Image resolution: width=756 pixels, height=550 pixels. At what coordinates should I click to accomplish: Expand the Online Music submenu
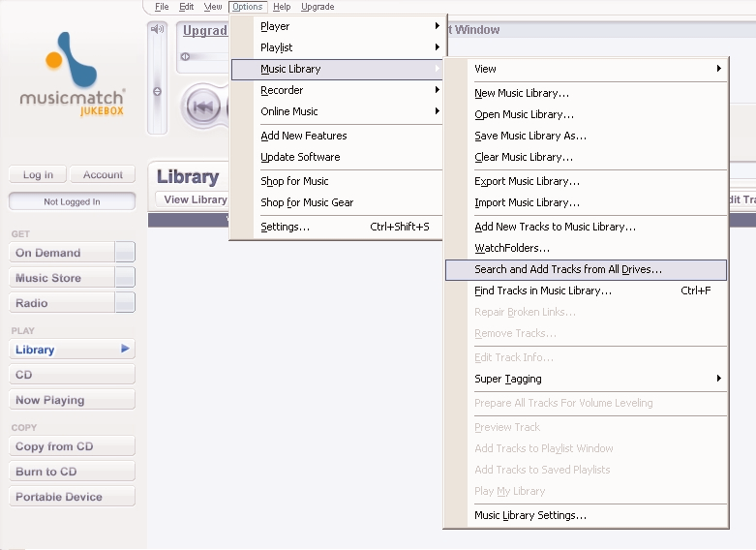[x=437, y=111]
